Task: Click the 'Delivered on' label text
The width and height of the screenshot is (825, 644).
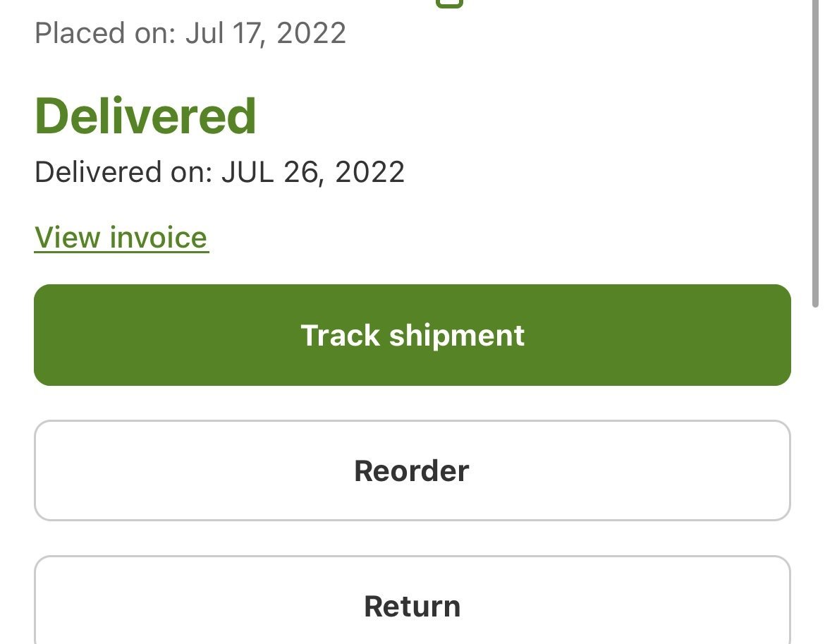Action: 123,172
